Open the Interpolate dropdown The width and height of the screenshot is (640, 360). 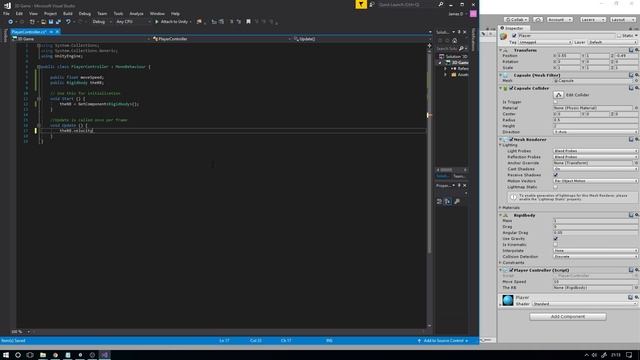coord(596,251)
